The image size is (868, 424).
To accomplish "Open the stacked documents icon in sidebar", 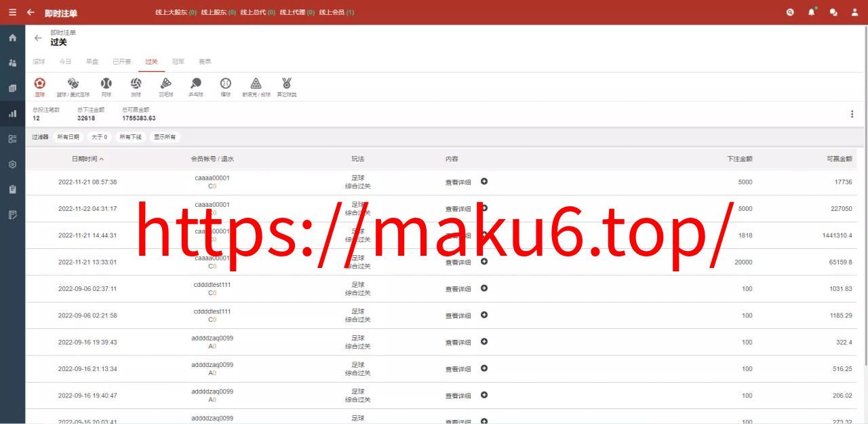I will [x=12, y=88].
